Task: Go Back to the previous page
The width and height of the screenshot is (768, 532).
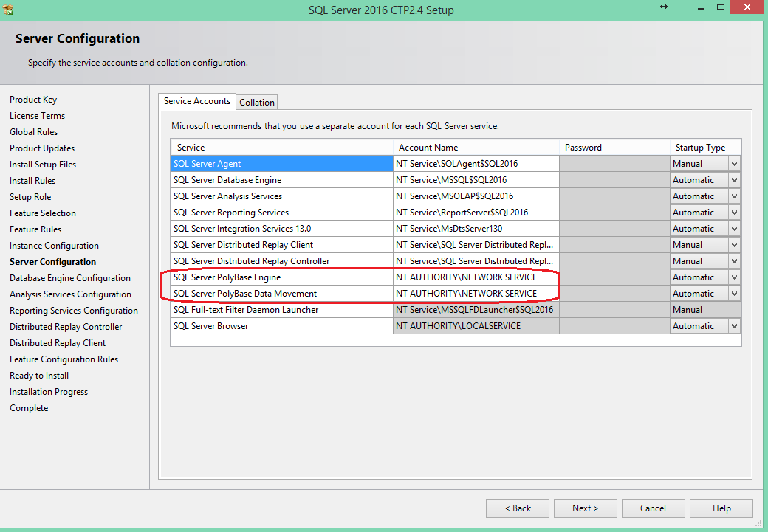Action: click(518, 508)
